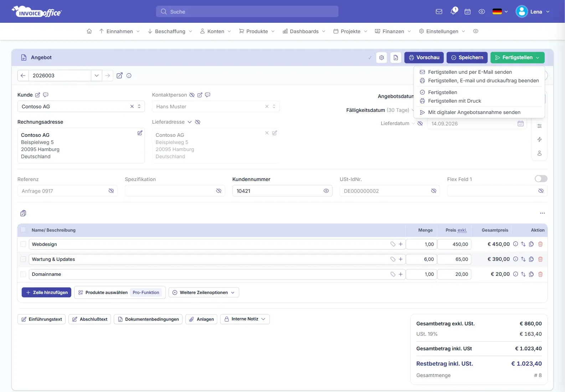Open the Lena user menu
The image size is (565, 392).
click(533, 12)
